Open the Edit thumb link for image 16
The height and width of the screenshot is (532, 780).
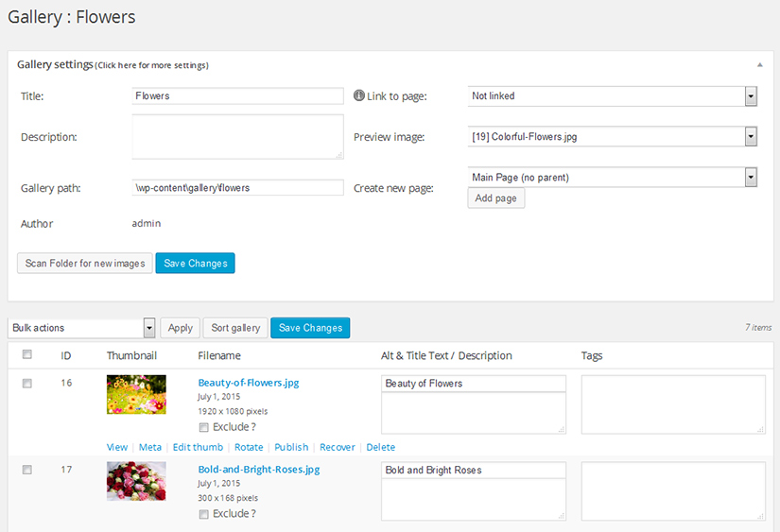pos(198,448)
